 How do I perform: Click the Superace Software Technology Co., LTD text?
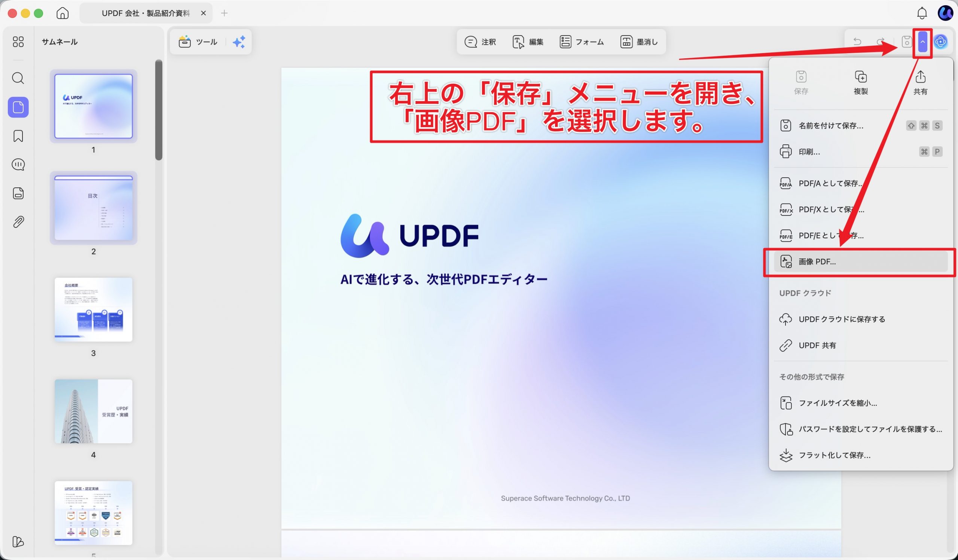(x=565, y=498)
